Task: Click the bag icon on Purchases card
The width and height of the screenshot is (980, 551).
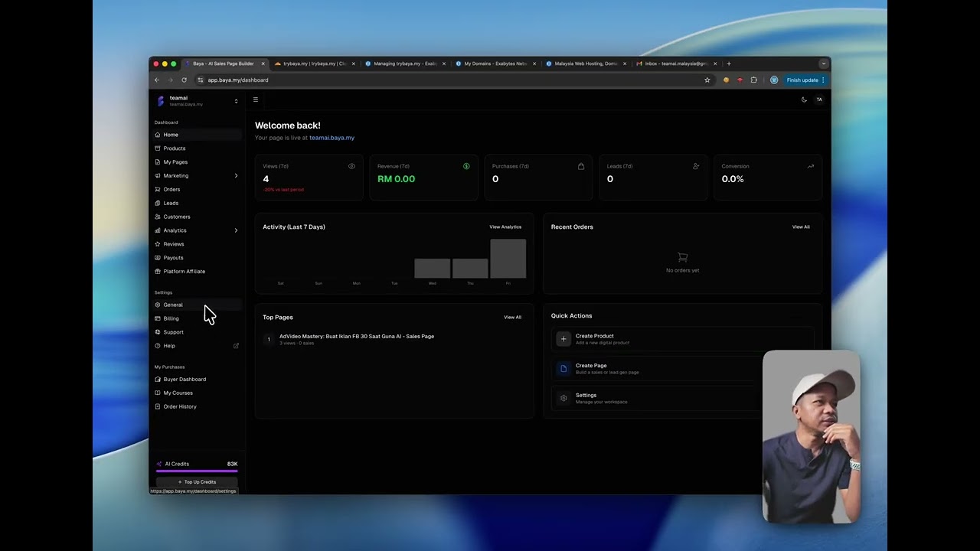Action: 581,166
